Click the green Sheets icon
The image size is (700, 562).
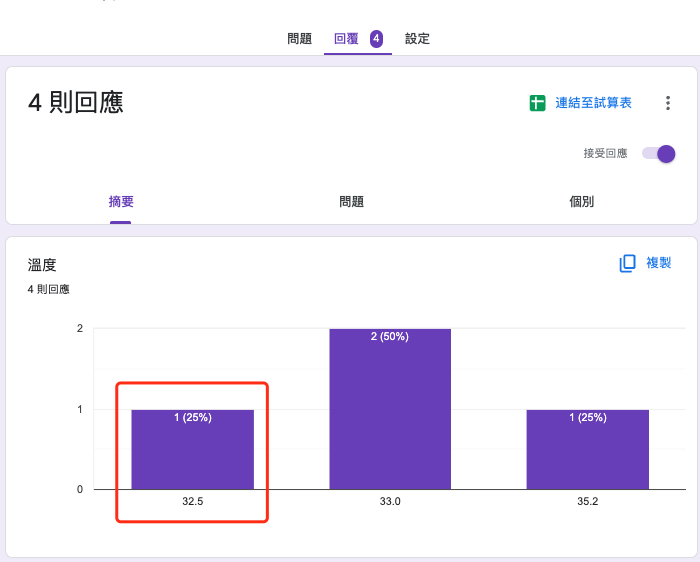click(x=537, y=103)
